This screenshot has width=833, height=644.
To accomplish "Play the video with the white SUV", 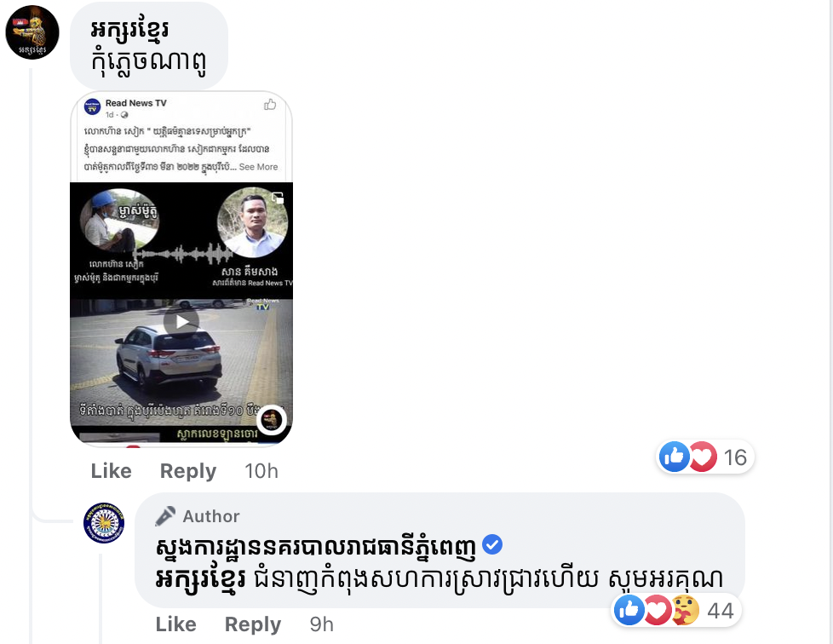I will (x=181, y=321).
